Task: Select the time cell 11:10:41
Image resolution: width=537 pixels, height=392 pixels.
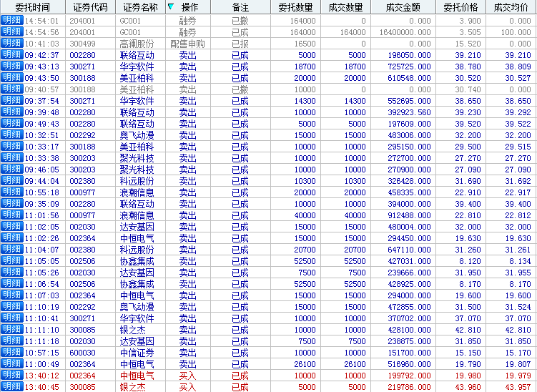Action: [x=41, y=318]
